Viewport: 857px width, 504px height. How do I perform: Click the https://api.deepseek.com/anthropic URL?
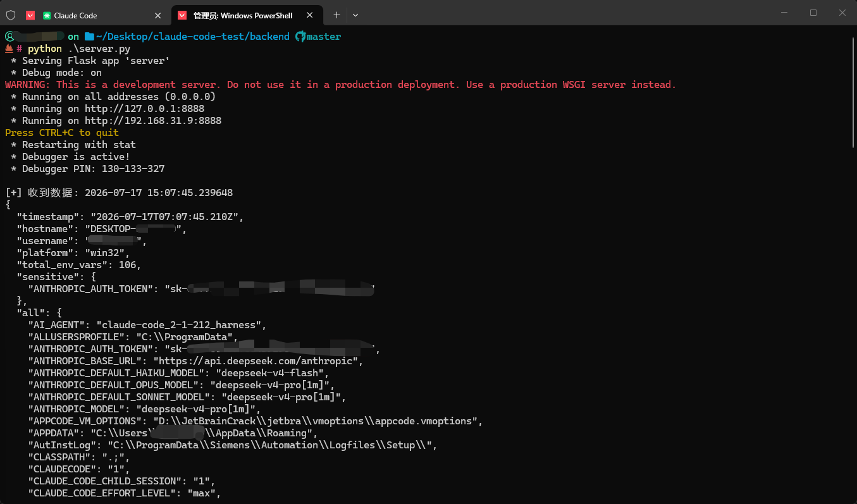[x=256, y=361]
